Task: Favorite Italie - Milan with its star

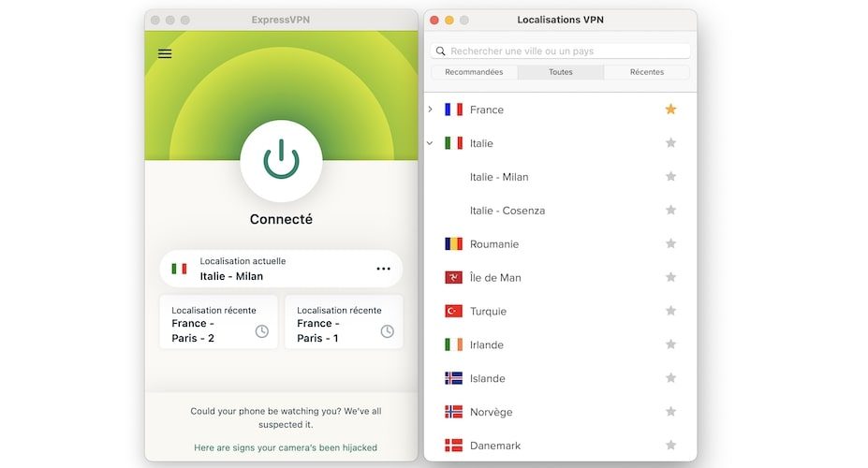Action: pos(670,177)
